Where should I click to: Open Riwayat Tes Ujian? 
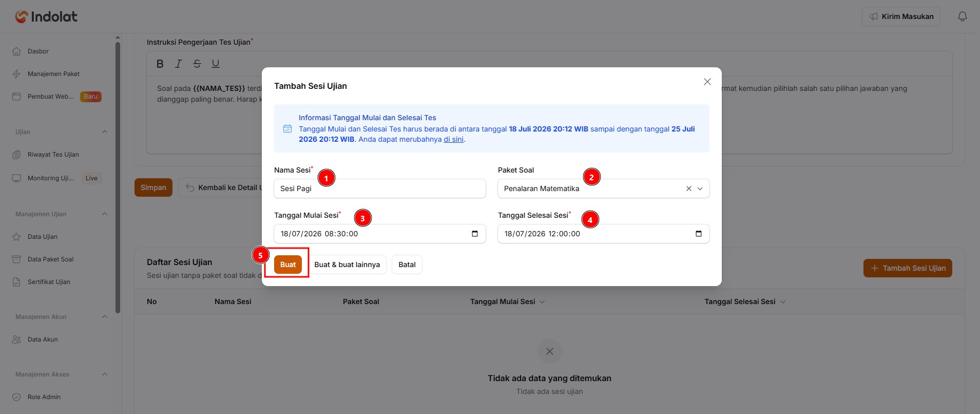pos(53,155)
